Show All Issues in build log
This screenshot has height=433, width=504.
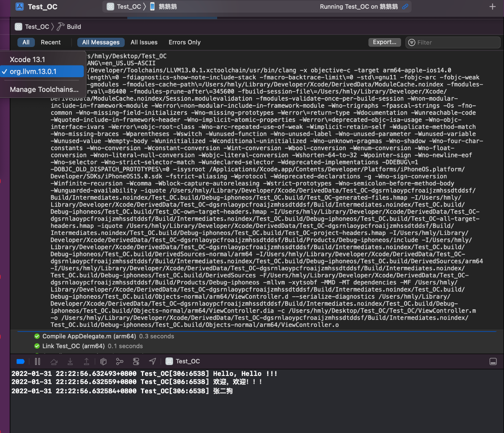click(x=144, y=42)
